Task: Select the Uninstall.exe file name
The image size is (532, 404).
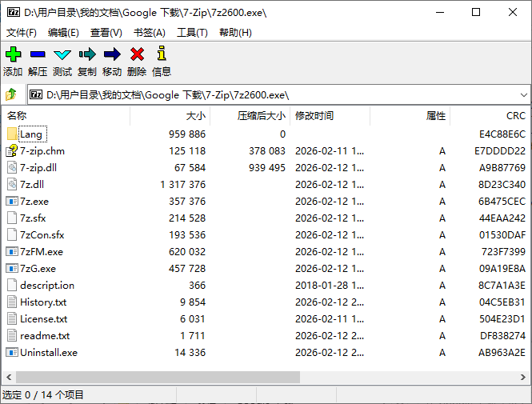Action: pos(49,353)
